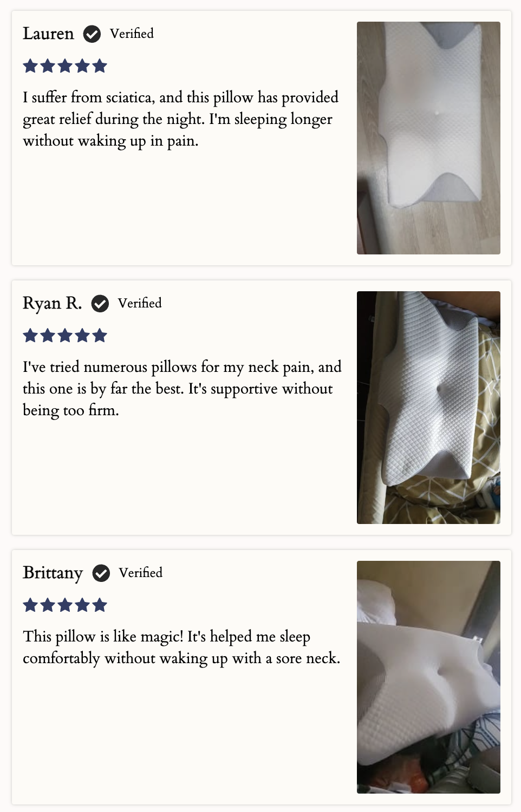Click the fifth star in Lauren's rating
This screenshot has height=812, width=521.
100,67
